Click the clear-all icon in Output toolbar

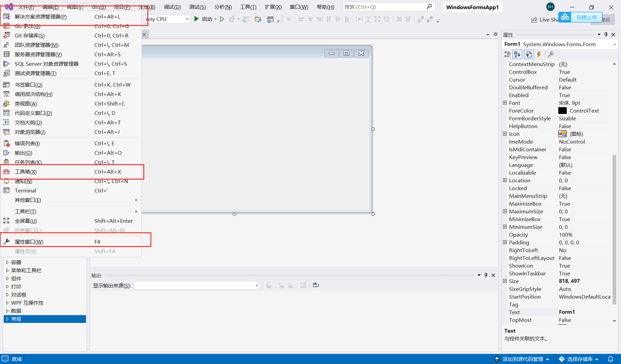303,285
